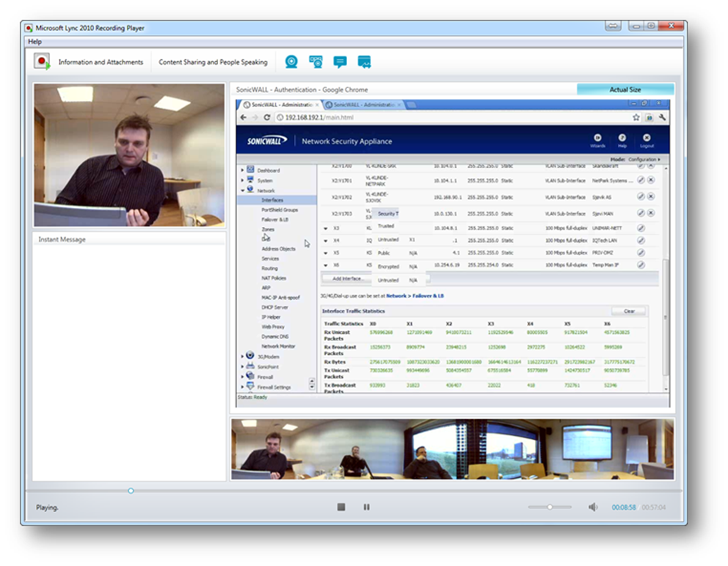Delete the X2:V1702 Sjøvik AS interface

click(651, 196)
